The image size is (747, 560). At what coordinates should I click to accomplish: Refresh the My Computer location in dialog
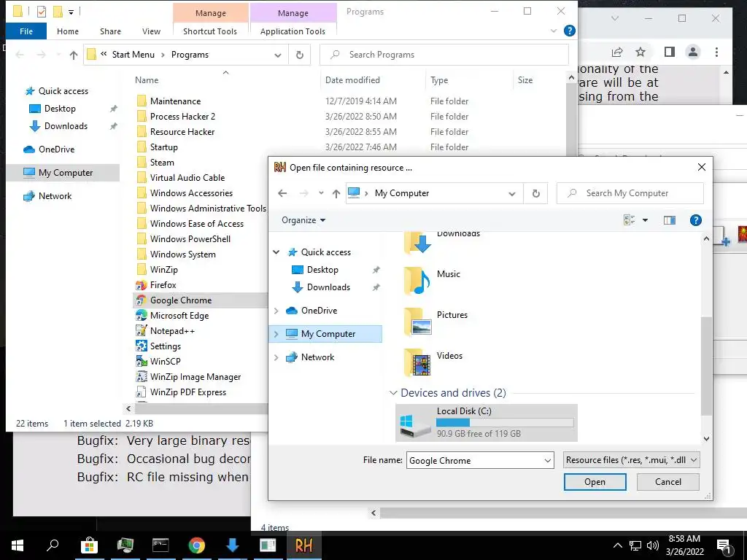click(x=536, y=193)
